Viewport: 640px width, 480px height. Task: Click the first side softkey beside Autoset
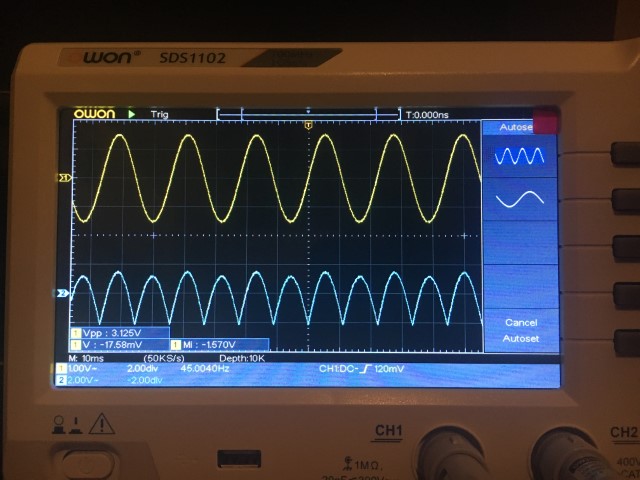click(x=625, y=154)
